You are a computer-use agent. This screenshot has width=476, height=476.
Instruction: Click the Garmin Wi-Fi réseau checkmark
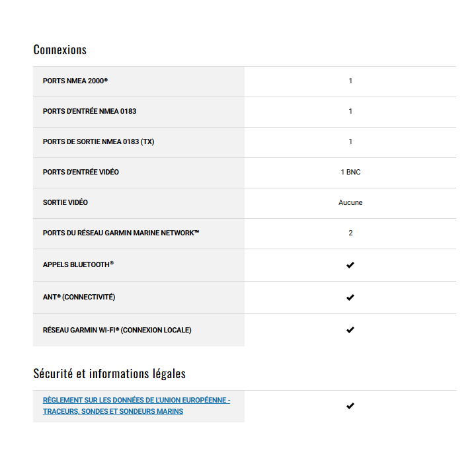350,330
